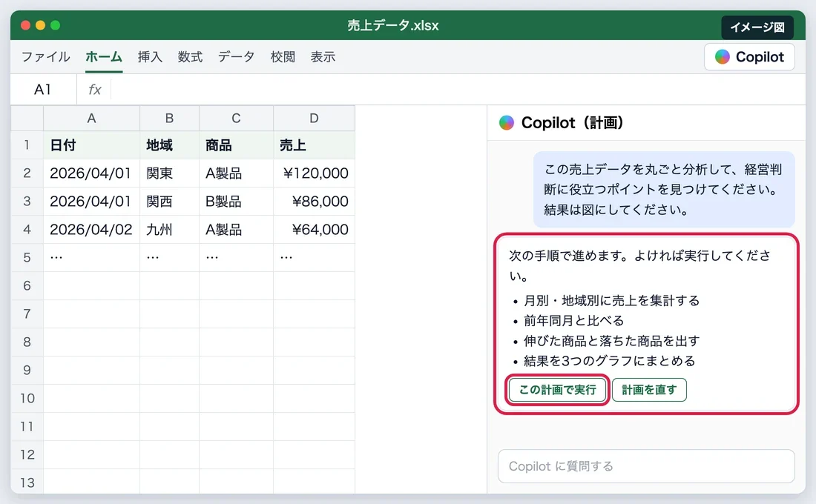The width and height of the screenshot is (816, 504).
Task: Click the Copilot panel header logo icon
Action: click(507, 123)
